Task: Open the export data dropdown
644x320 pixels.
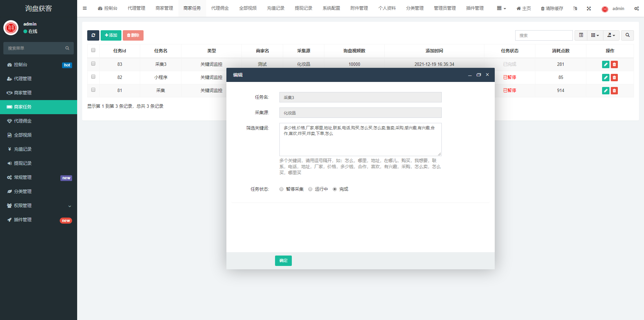Action: tap(611, 35)
